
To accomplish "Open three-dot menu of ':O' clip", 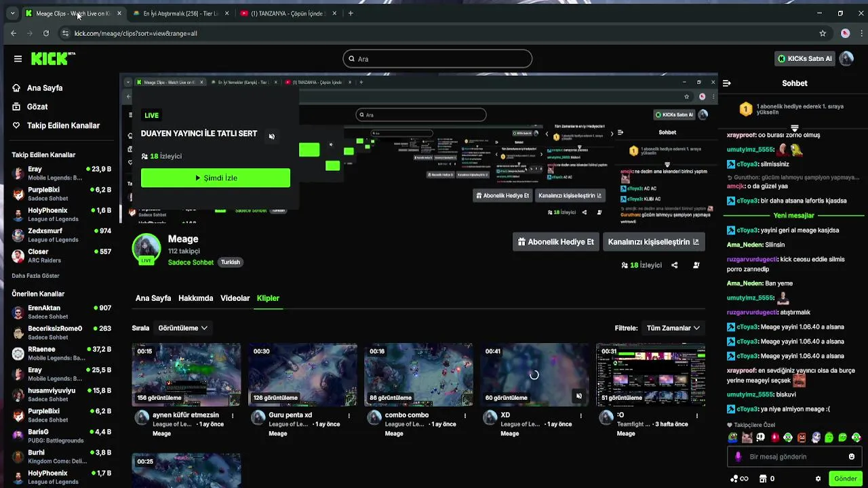I will pos(697,415).
